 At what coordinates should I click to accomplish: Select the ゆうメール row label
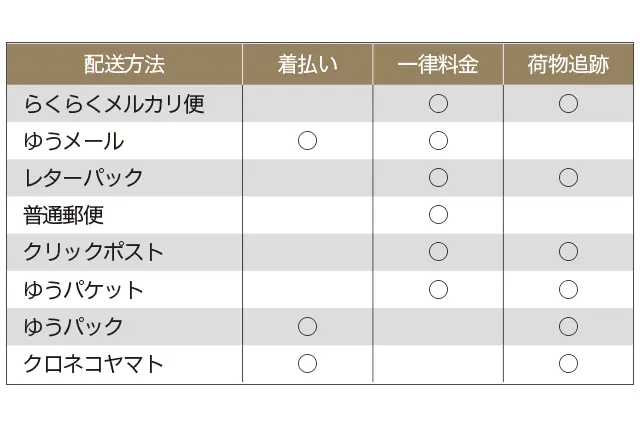pyautogui.click(x=74, y=141)
